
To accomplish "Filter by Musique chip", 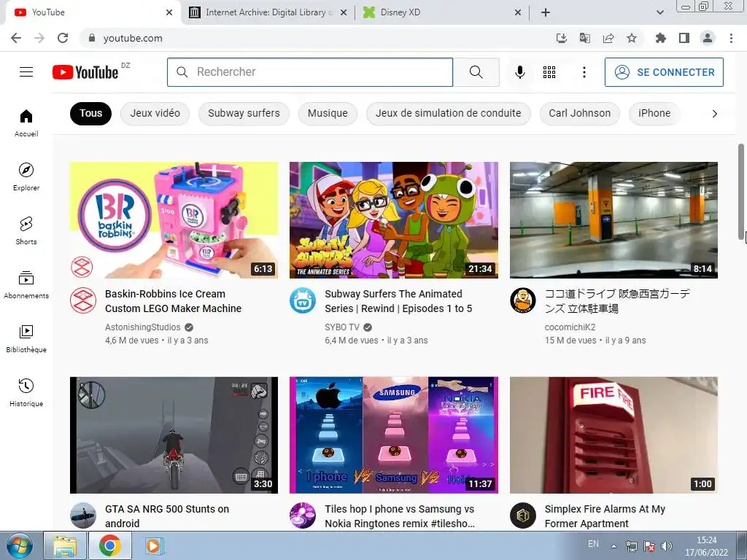I will [328, 113].
